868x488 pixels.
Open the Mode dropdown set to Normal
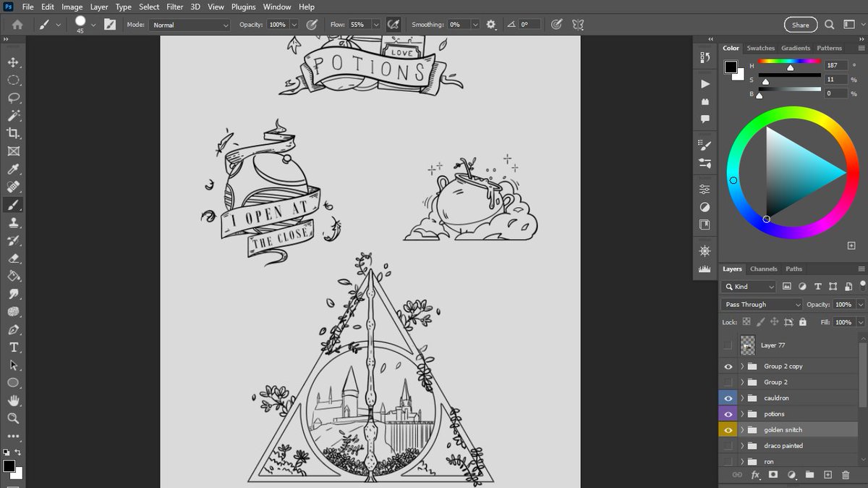(190, 25)
